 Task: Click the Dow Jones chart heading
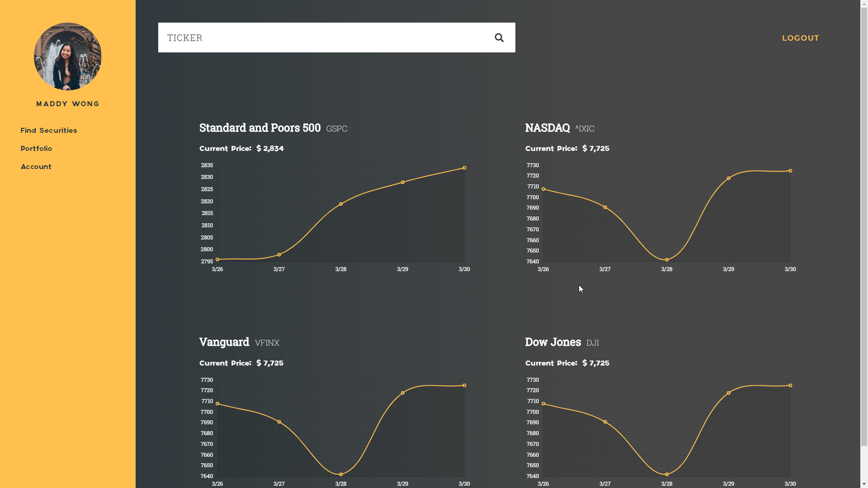coord(553,342)
